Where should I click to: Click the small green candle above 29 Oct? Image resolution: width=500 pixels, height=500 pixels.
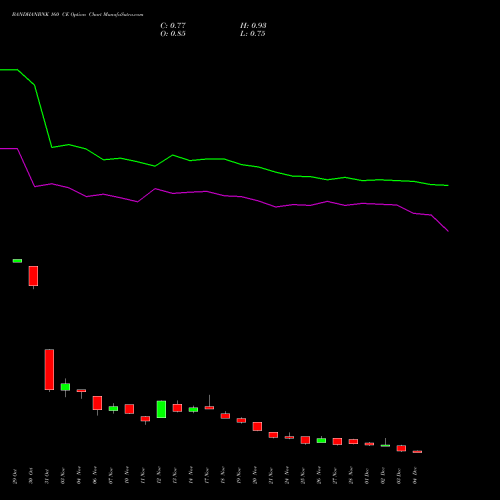(17, 261)
